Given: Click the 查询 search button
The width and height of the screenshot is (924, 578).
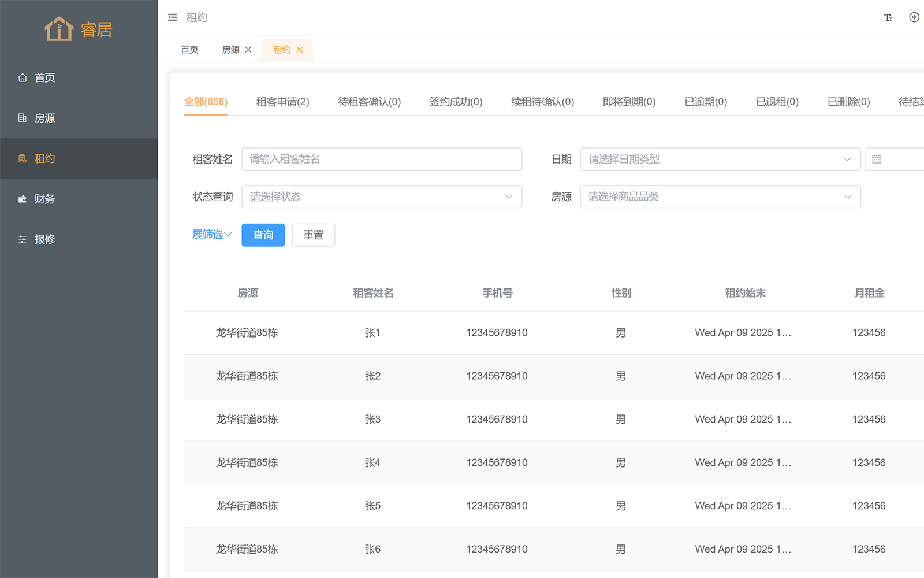Looking at the screenshot, I should click(x=263, y=235).
